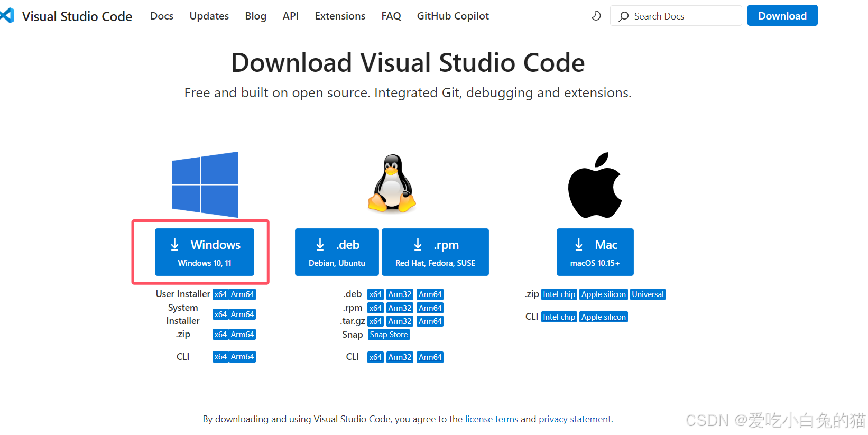
Task: Select Mac .zip Apple silicon download
Action: pyautogui.click(x=604, y=294)
